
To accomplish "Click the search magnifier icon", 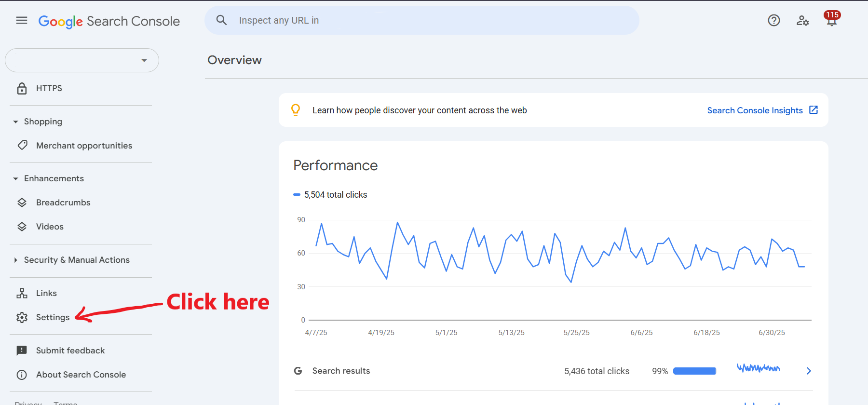I will click(x=221, y=20).
